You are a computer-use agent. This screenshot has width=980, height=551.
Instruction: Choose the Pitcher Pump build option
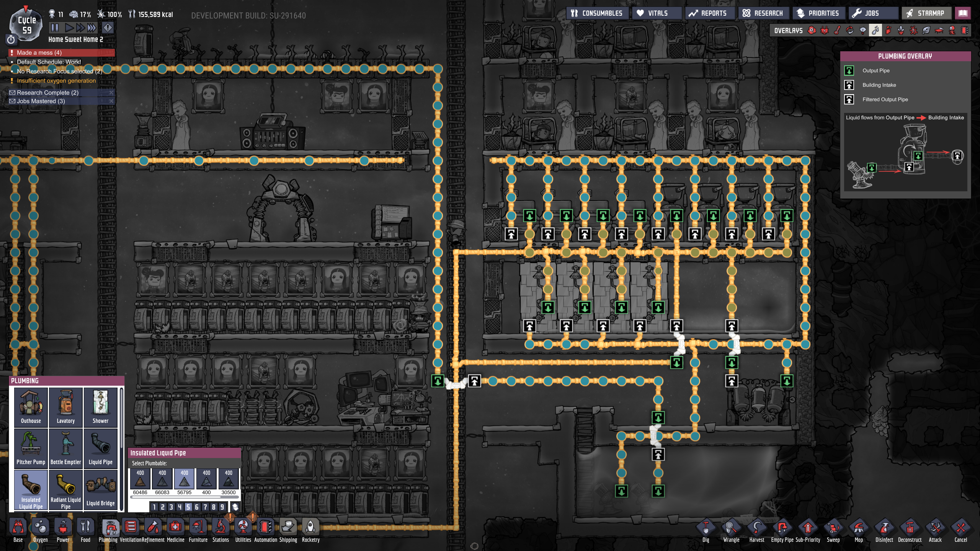tap(31, 448)
